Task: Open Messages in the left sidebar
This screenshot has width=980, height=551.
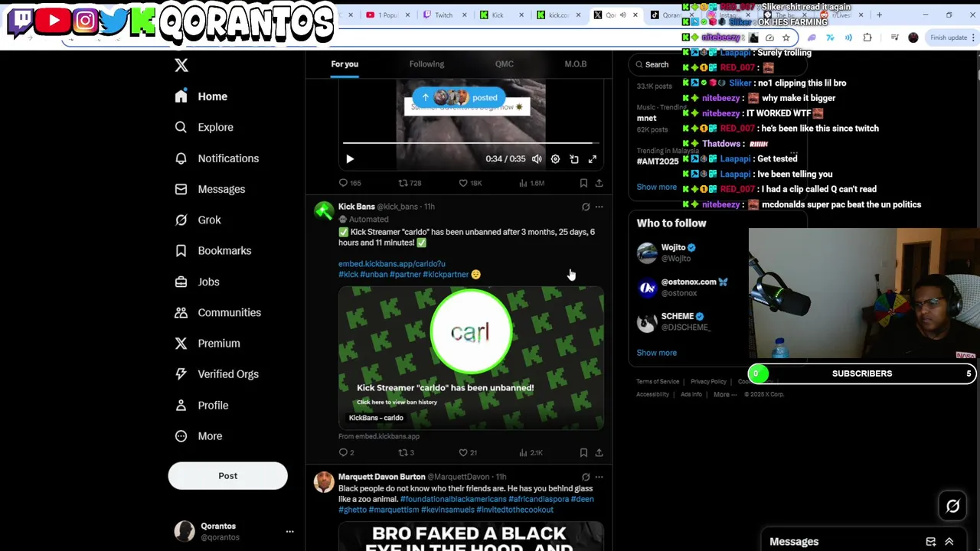Action: [x=210, y=189]
